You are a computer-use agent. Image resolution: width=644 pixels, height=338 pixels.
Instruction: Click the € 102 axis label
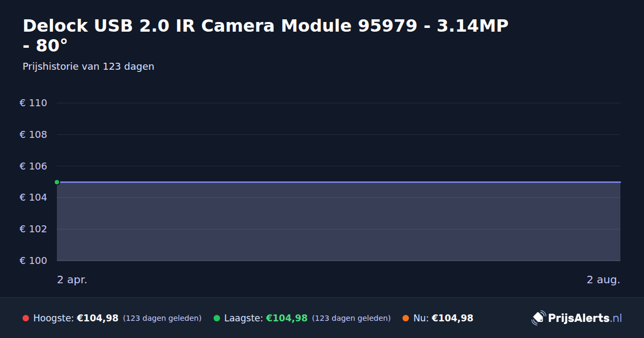(33, 229)
